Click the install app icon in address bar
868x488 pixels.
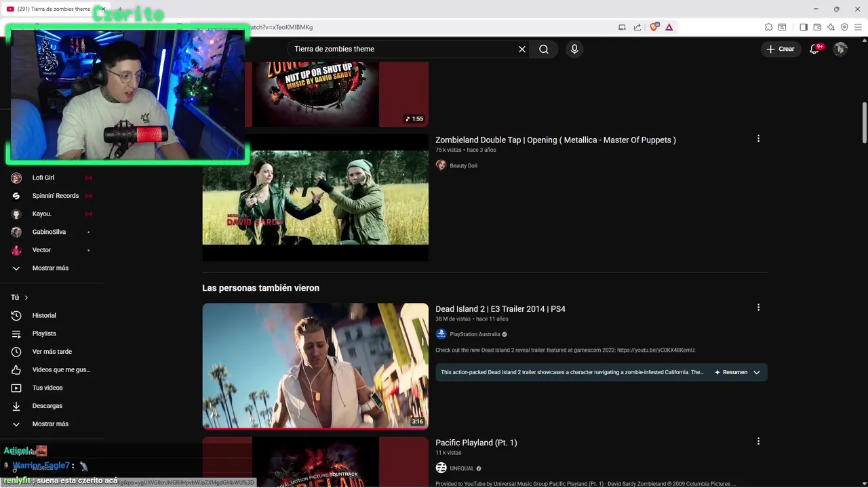pyautogui.click(x=622, y=27)
